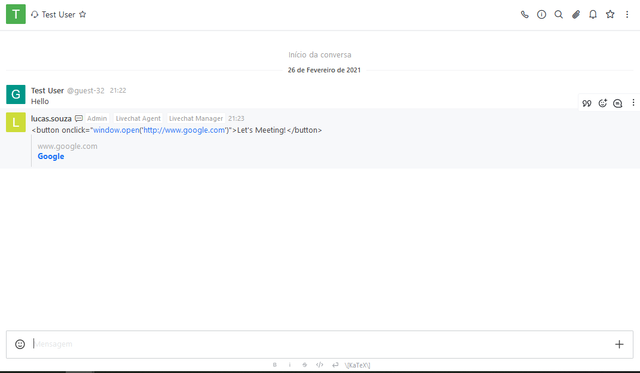640x373 pixels.
Task: Open attachments paperclip icon in header
Action: pyautogui.click(x=576, y=15)
